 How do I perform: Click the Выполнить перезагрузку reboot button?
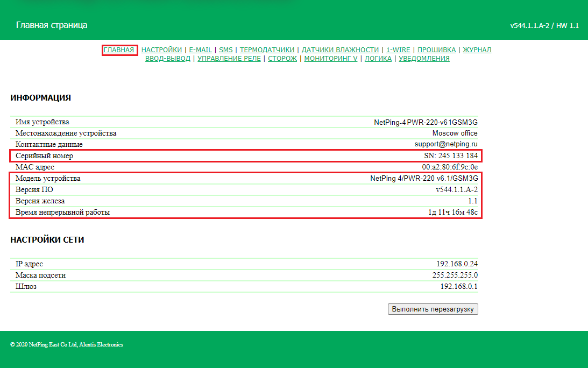[433, 309]
